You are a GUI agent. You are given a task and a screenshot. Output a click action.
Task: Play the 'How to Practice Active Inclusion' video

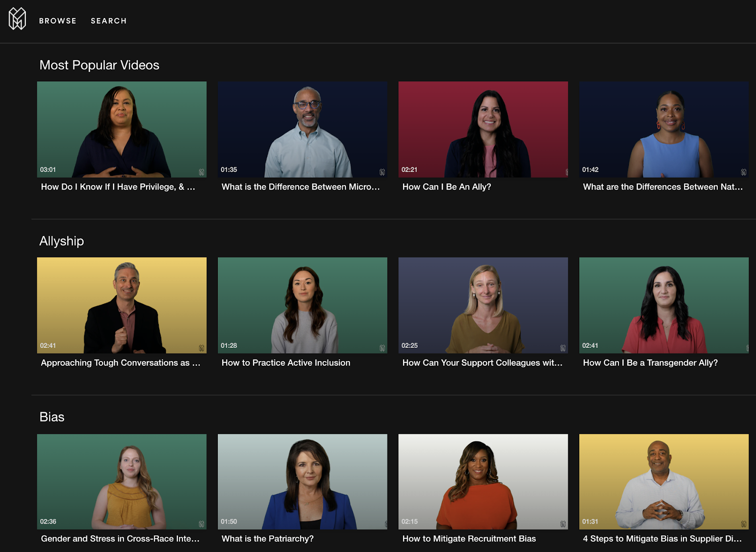pyautogui.click(x=302, y=305)
